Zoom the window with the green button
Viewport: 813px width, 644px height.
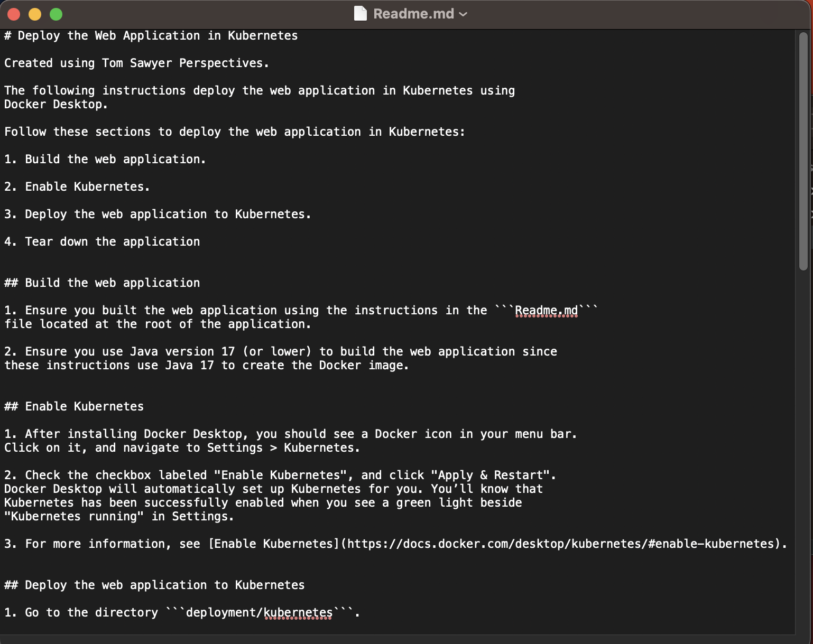click(x=56, y=14)
